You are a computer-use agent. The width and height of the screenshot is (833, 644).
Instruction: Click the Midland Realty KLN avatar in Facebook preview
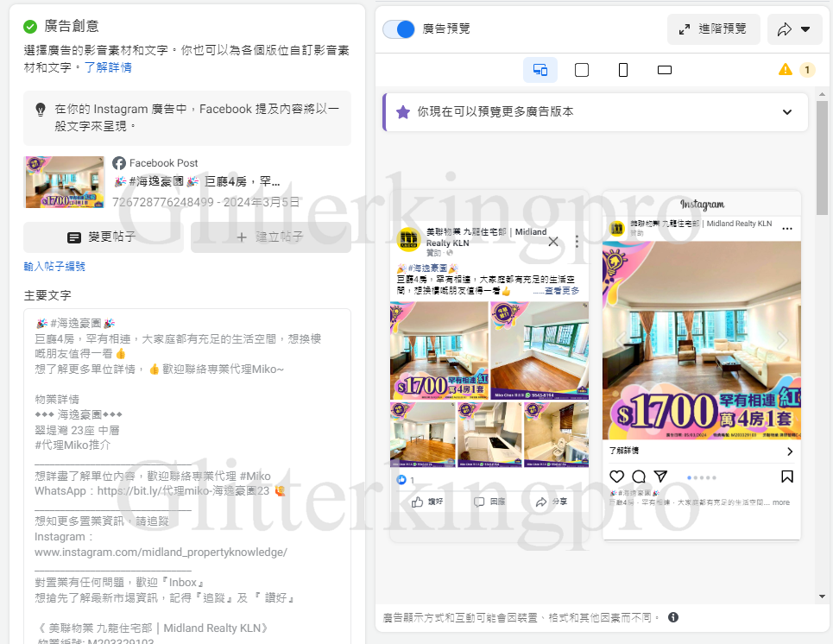(x=409, y=239)
